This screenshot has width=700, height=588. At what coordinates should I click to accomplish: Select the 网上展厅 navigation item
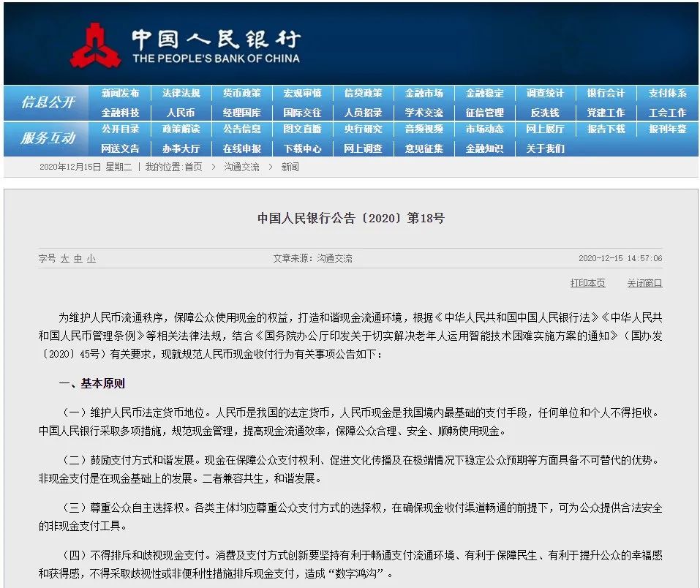545,129
